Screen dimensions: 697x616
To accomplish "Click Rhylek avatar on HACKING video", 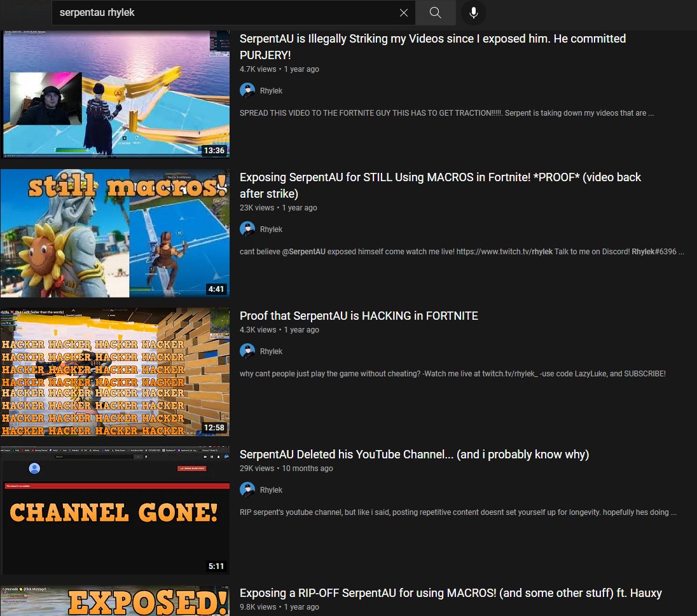I will click(247, 351).
